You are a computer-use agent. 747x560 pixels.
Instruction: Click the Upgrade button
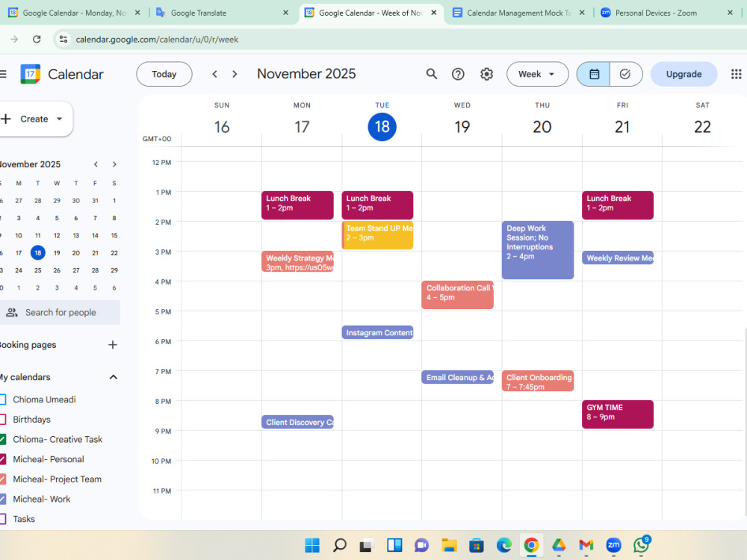(x=684, y=74)
